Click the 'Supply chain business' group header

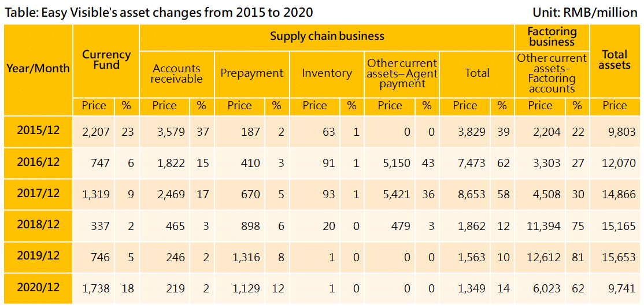(327, 36)
